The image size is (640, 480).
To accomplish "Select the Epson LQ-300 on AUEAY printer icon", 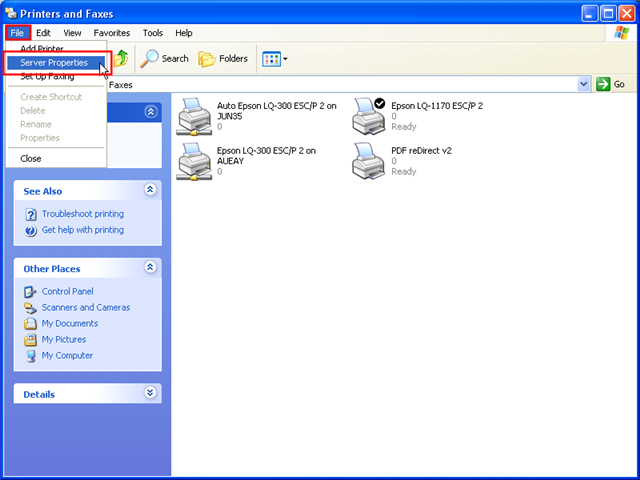I will click(195, 160).
